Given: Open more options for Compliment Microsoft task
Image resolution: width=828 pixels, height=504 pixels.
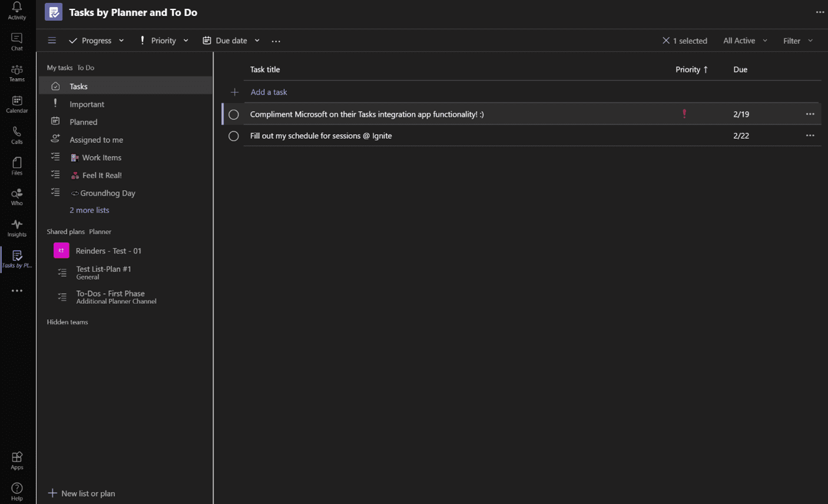Looking at the screenshot, I should pos(810,114).
